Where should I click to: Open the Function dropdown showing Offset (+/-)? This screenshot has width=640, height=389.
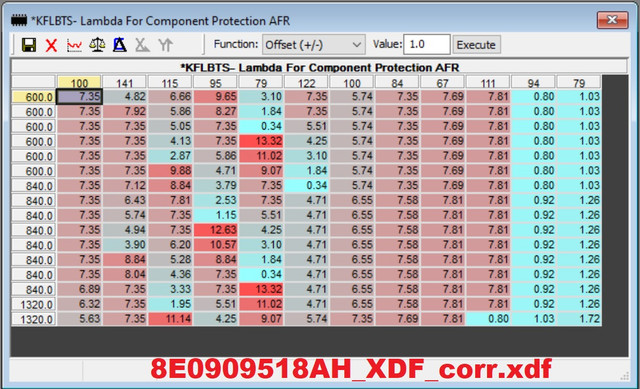click(x=313, y=44)
